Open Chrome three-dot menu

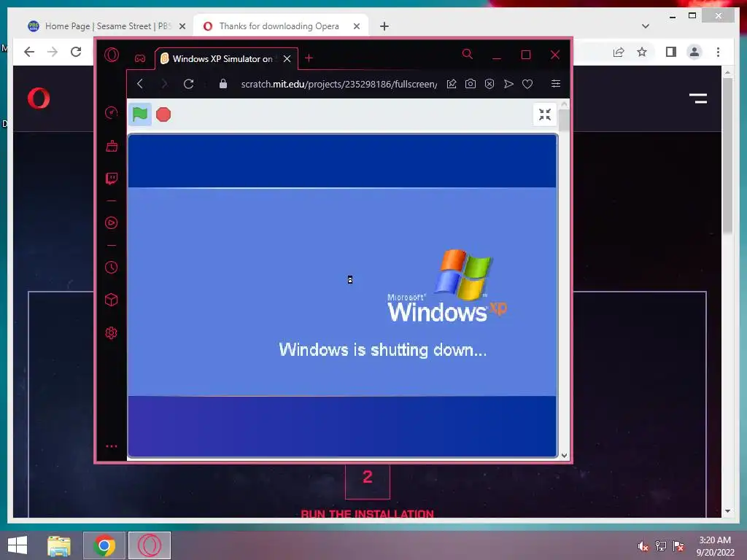[718, 52]
